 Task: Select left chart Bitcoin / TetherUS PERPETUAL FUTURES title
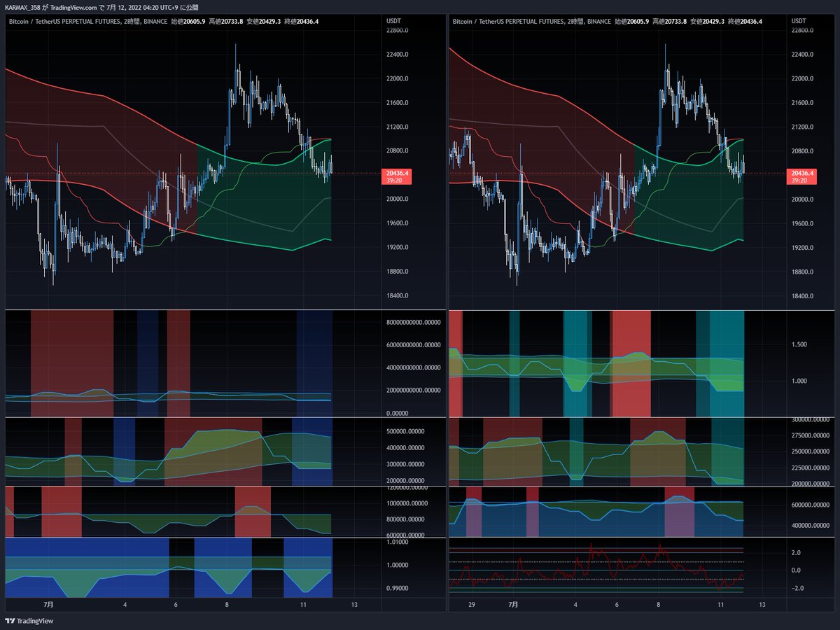point(65,22)
